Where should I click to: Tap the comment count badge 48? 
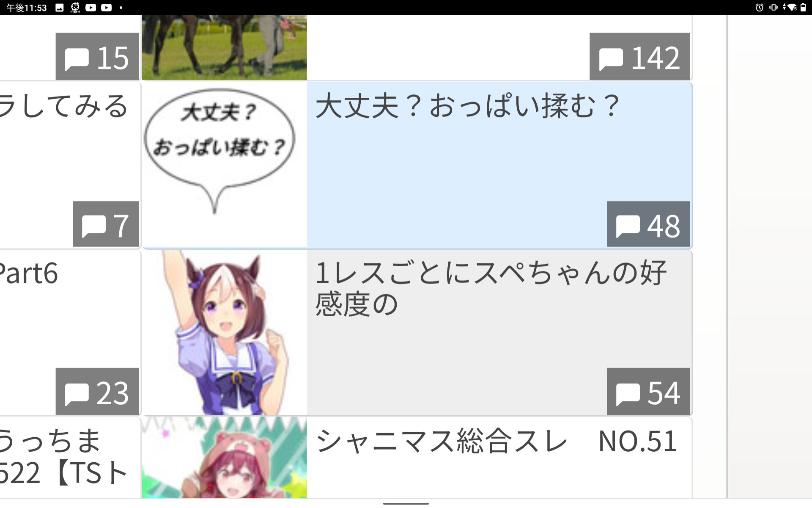[x=648, y=224]
